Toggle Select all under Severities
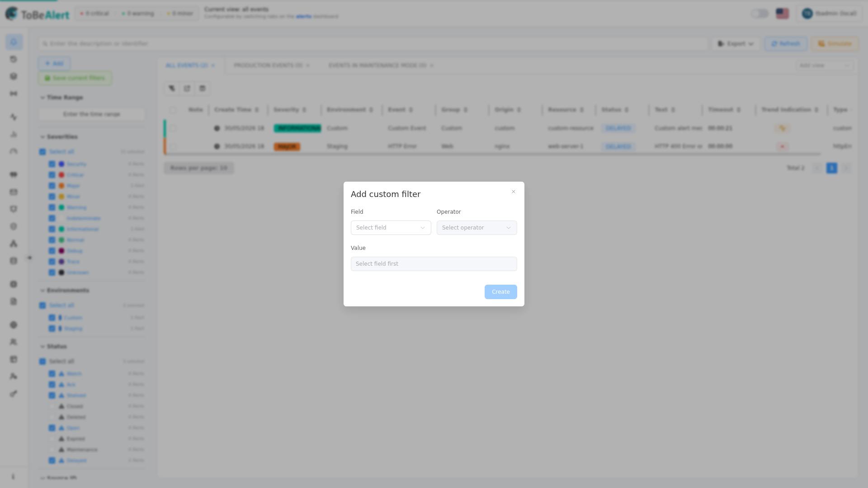The image size is (868, 488). tap(42, 152)
